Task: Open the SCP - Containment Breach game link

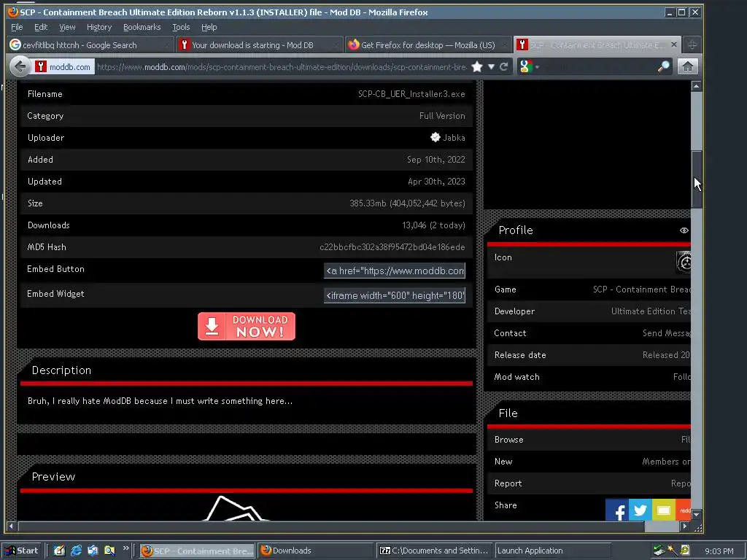Action: [x=641, y=289]
